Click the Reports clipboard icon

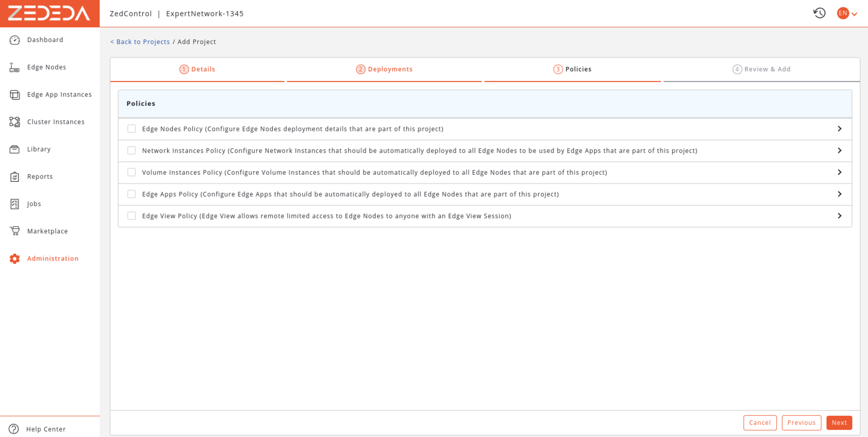pyautogui.click(x=15, y=176)
